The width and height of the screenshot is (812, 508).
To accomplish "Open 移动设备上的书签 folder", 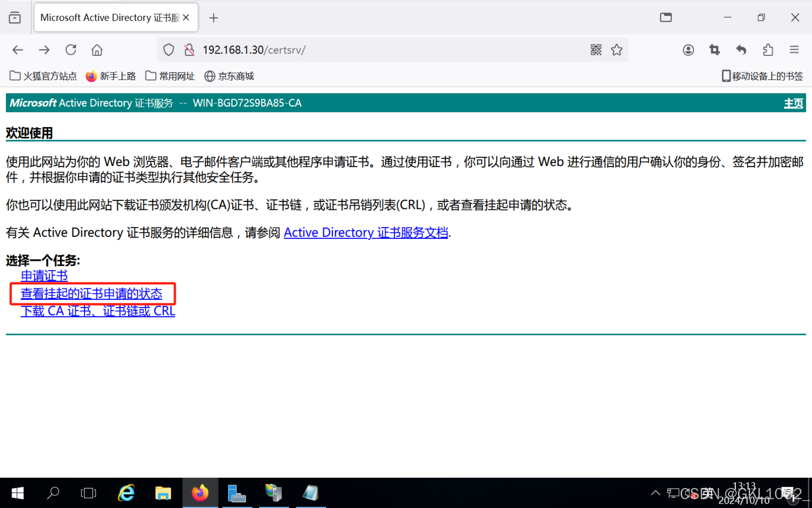I will 762,76.
